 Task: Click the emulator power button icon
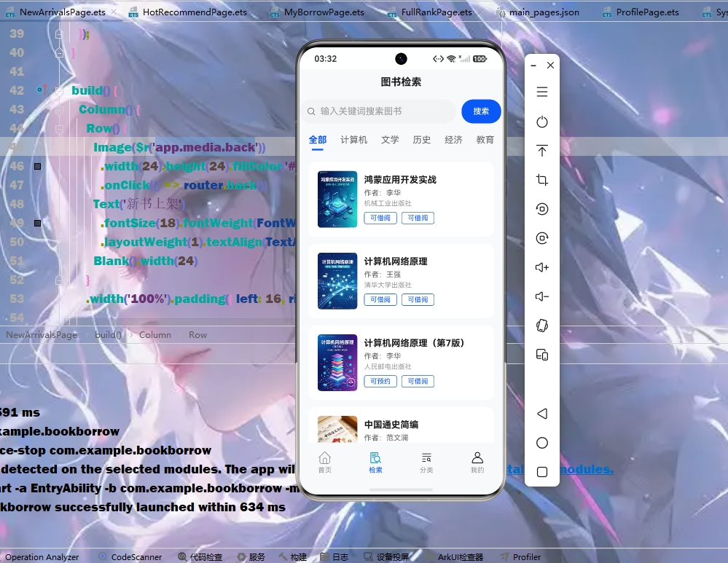pyautogui.click(x=542, y=122)
